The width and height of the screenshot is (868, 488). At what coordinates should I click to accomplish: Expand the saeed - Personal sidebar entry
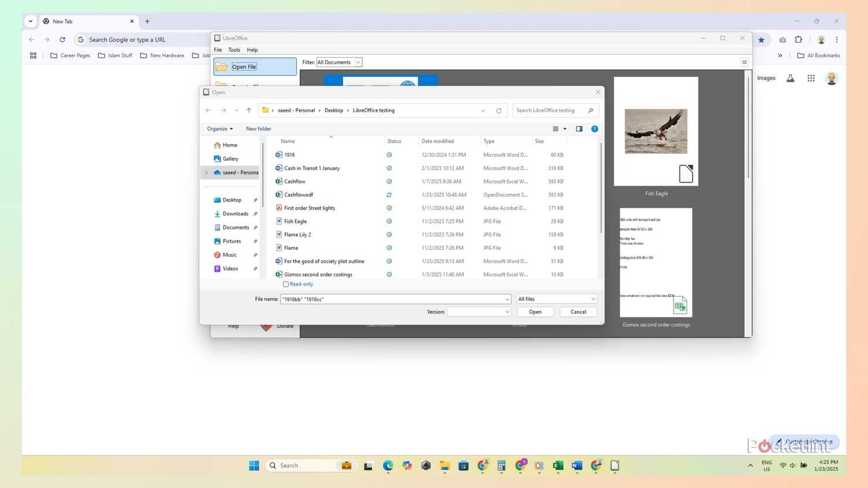[x=207, y=172]
